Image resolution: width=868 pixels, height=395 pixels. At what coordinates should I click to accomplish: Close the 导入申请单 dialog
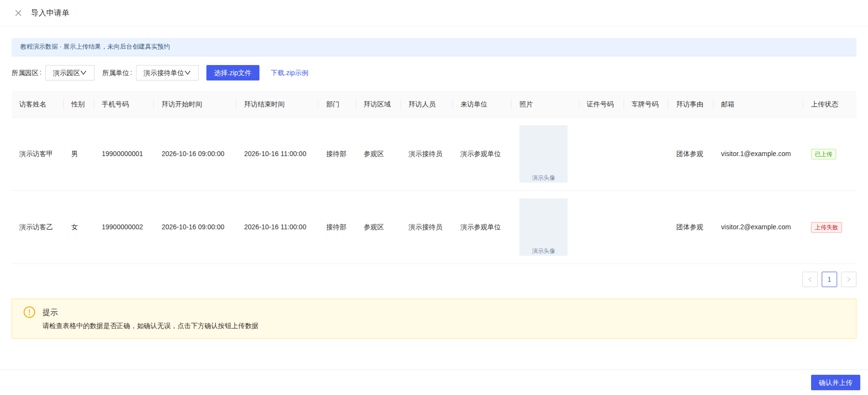click(18, 13)
